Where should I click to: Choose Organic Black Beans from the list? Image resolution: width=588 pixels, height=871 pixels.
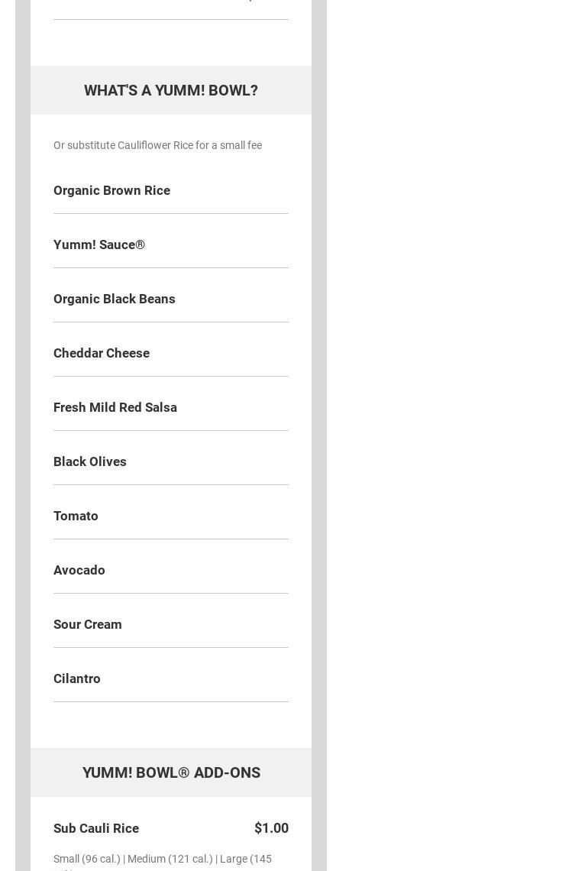pos(115,299)
